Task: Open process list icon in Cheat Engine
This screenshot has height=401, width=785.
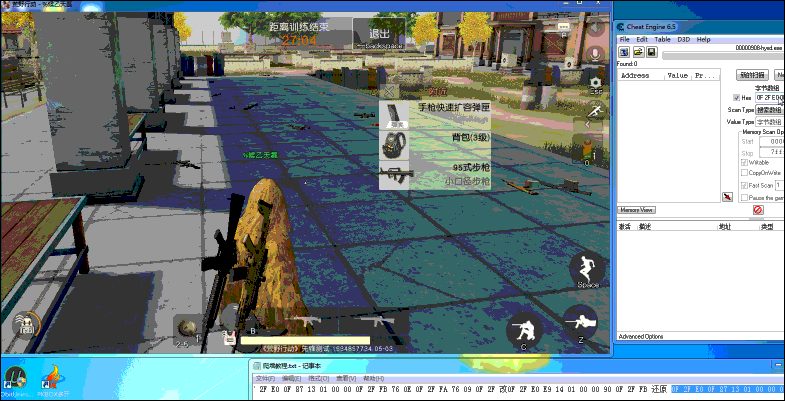Action: tap(624, 52)
